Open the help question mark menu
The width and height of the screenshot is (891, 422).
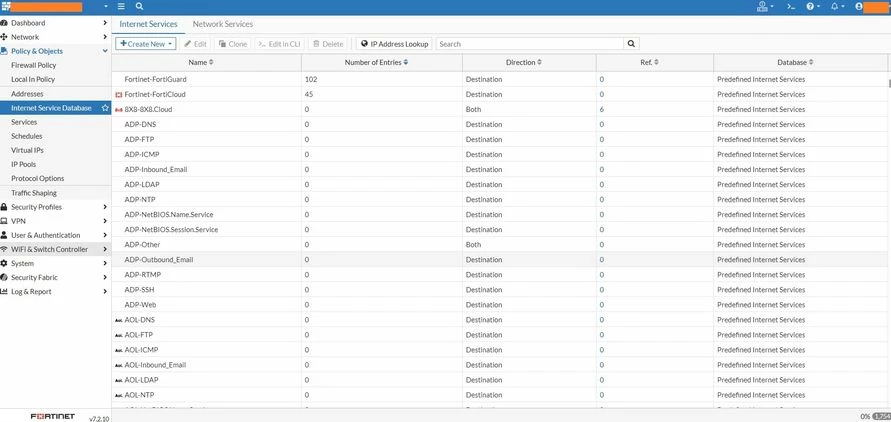[813, 7]
